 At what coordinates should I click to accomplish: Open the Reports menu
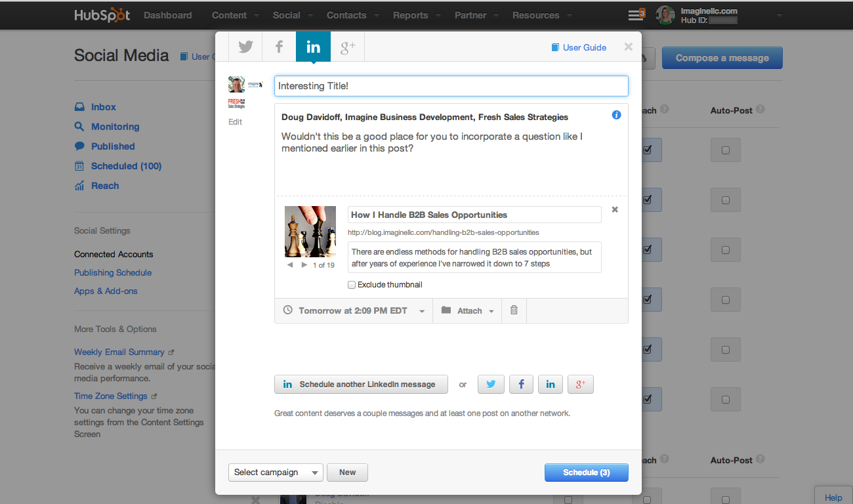pos(417,15)
